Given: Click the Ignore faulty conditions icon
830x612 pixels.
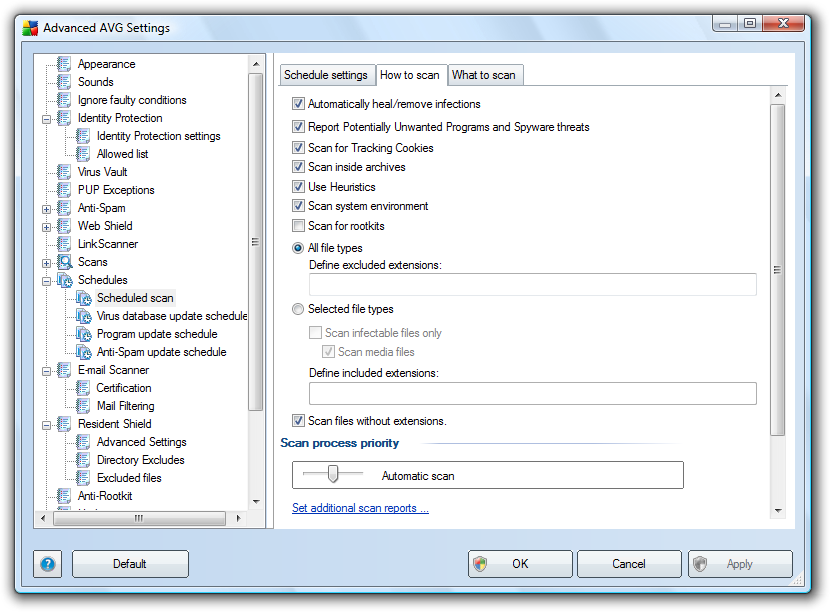Looking at the screenshot, I should click(64, 100).
